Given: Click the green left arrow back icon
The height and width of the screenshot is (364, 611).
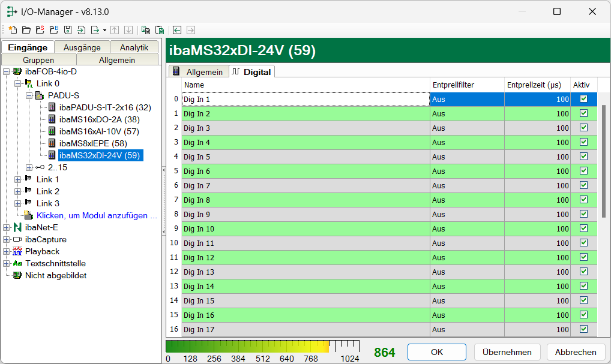Looking at the screenshot, I should coord(177,29).
